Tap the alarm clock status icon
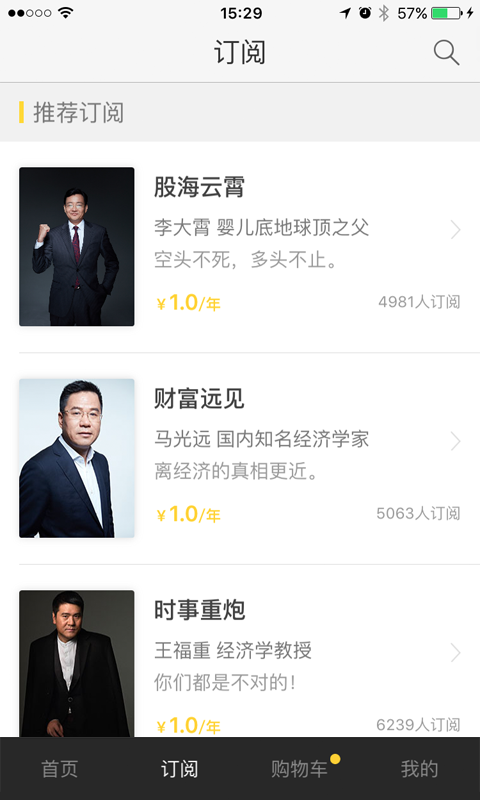The width and height of the screenshot is (480, 800). tap(365, 13)
